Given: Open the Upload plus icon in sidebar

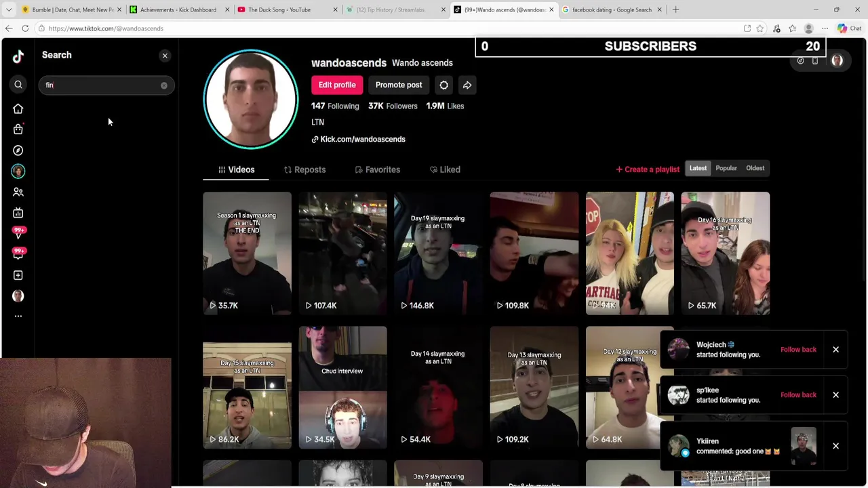Looking at the screenshot, I should pos(18,275).
